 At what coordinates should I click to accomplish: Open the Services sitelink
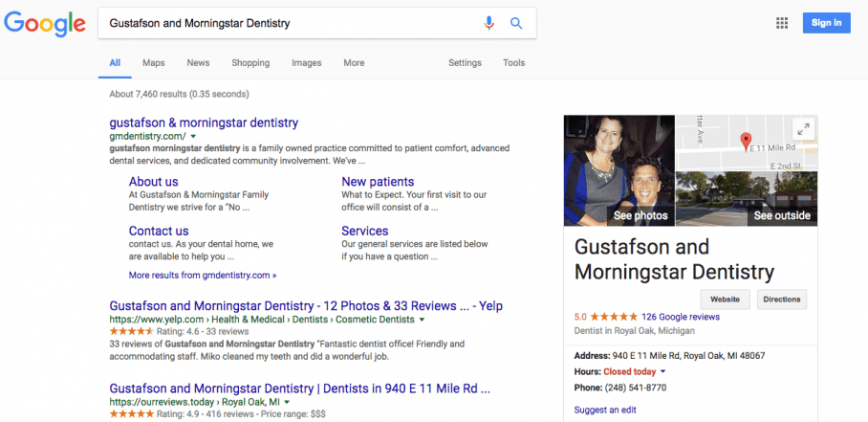pos(365,231)
